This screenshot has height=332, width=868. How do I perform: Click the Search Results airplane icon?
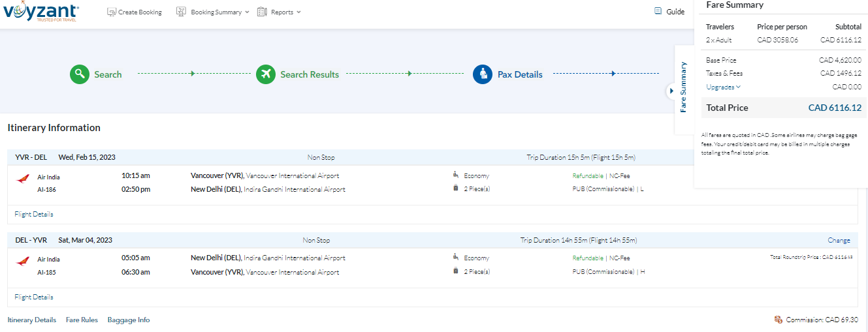pos(265,74)
